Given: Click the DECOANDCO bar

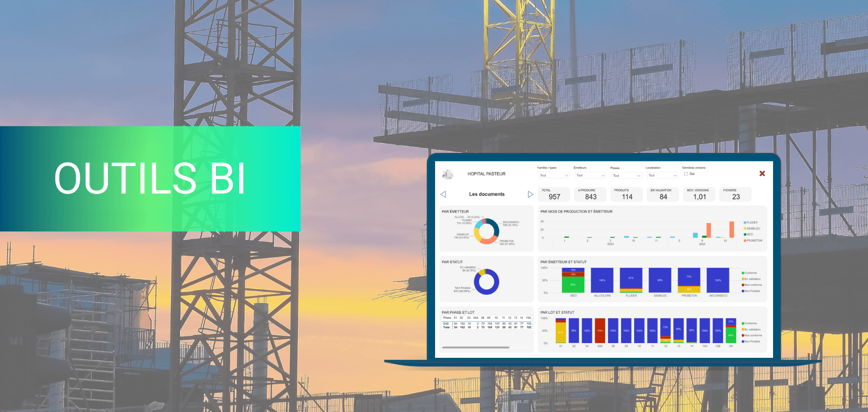Looking at the screenshot, I should pyautogui.click(x=718, y=280).
